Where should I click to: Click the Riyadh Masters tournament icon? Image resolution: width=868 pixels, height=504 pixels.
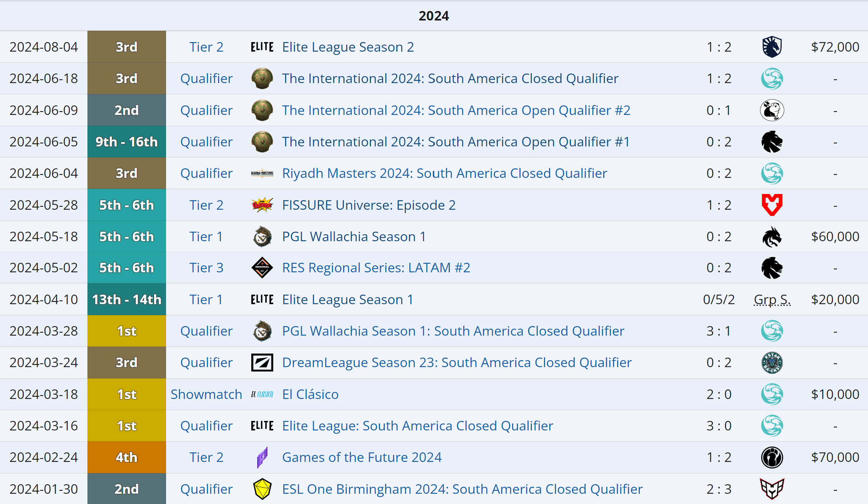262,173
